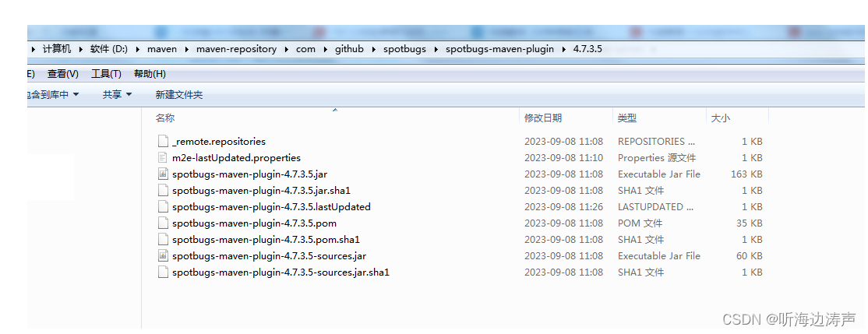Go to the github folder breadcrumb
This screenshot has height=334, width=868.
[x=349, y=49]
